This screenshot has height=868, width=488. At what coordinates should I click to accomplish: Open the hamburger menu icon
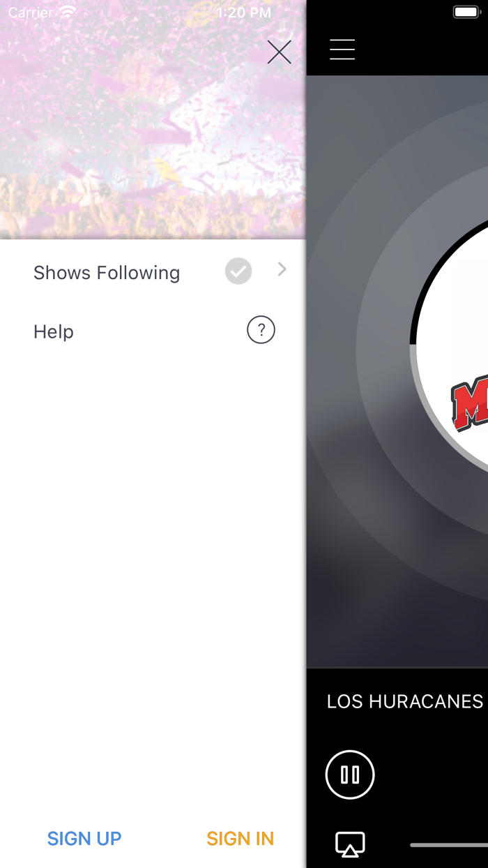342,50
